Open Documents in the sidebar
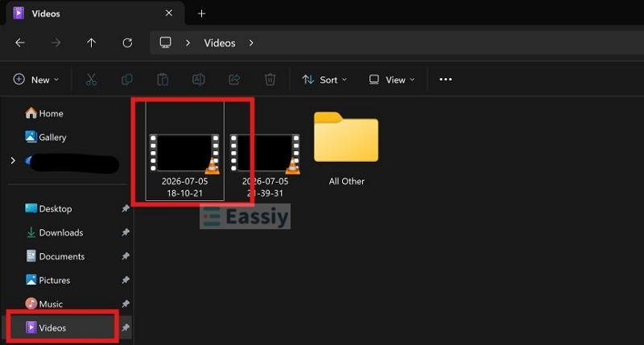The height and width of the screenshot is (345, 644). coord(55,256)
